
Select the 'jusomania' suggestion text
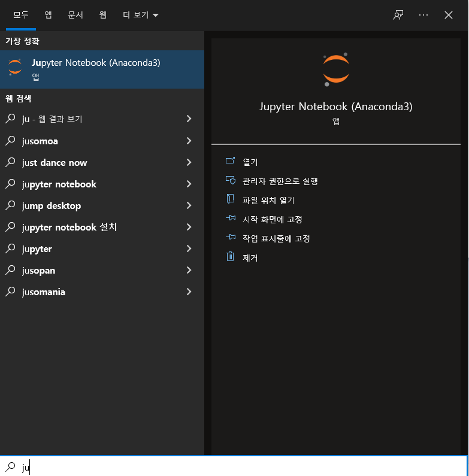point(44,292)
